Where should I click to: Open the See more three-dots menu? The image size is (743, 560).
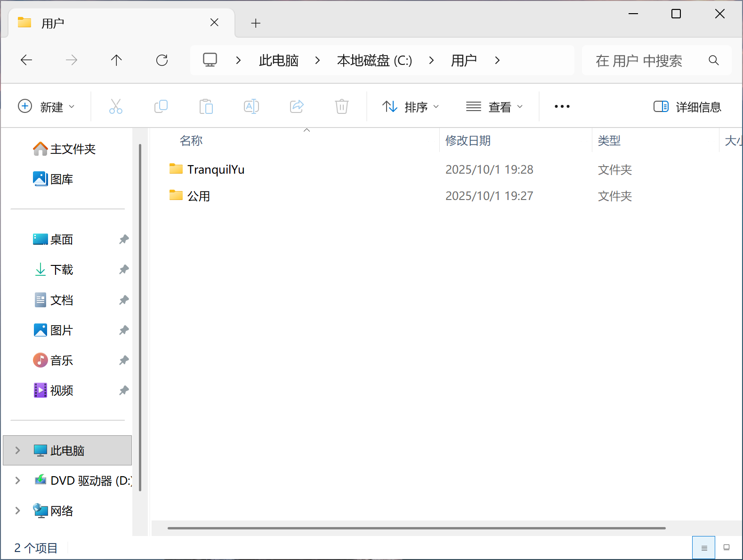pos(562,107)
